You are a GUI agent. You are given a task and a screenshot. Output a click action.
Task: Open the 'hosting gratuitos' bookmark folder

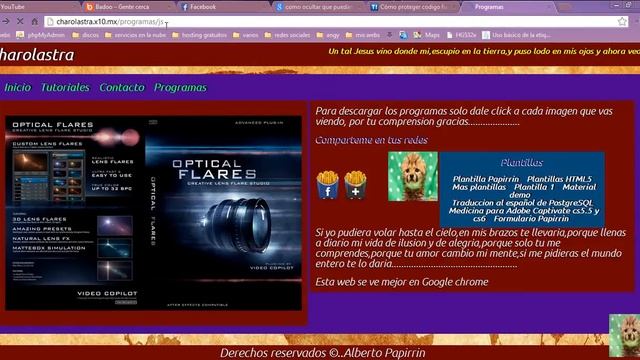199,35
